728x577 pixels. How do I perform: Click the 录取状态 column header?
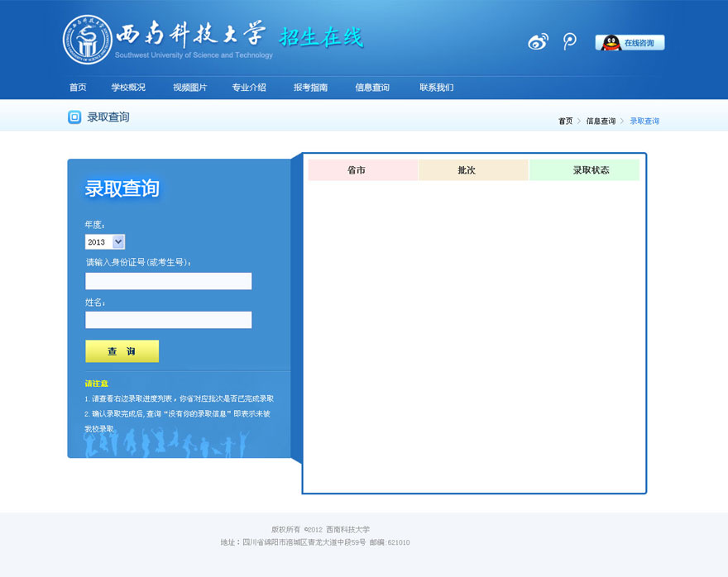click(x=585, y=169)
